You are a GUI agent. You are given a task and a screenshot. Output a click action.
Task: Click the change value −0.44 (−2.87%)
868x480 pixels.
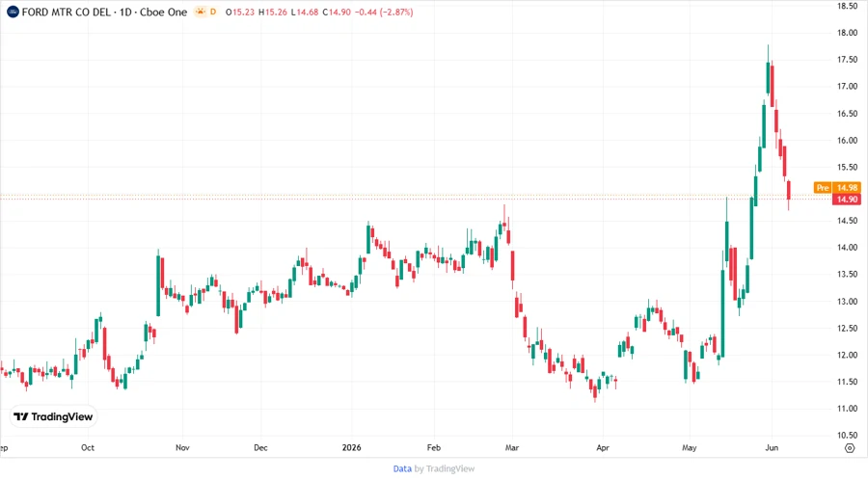[x=384, y=13]
